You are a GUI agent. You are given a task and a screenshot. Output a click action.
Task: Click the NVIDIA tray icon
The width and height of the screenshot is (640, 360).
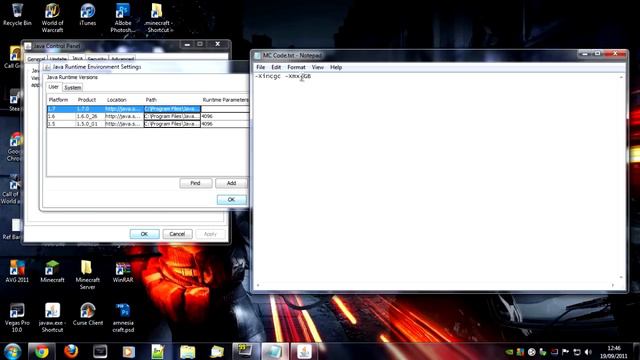tap(509, 351)
